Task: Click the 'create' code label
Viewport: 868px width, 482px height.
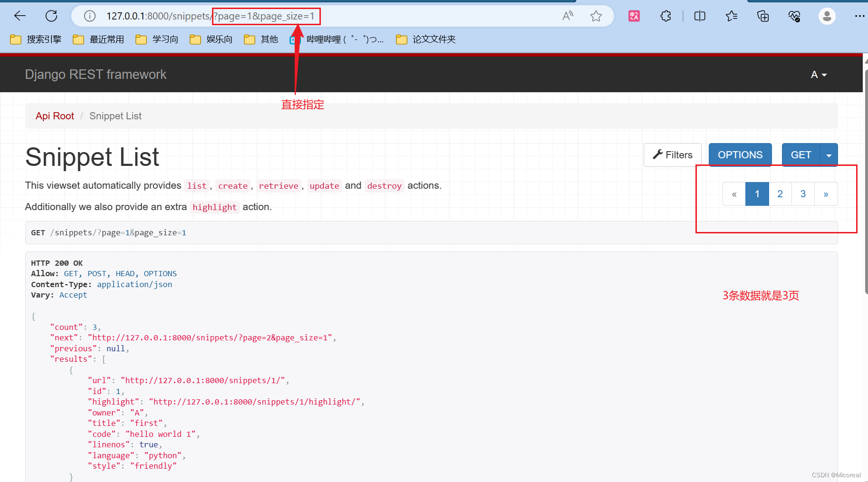Action: 233,186
